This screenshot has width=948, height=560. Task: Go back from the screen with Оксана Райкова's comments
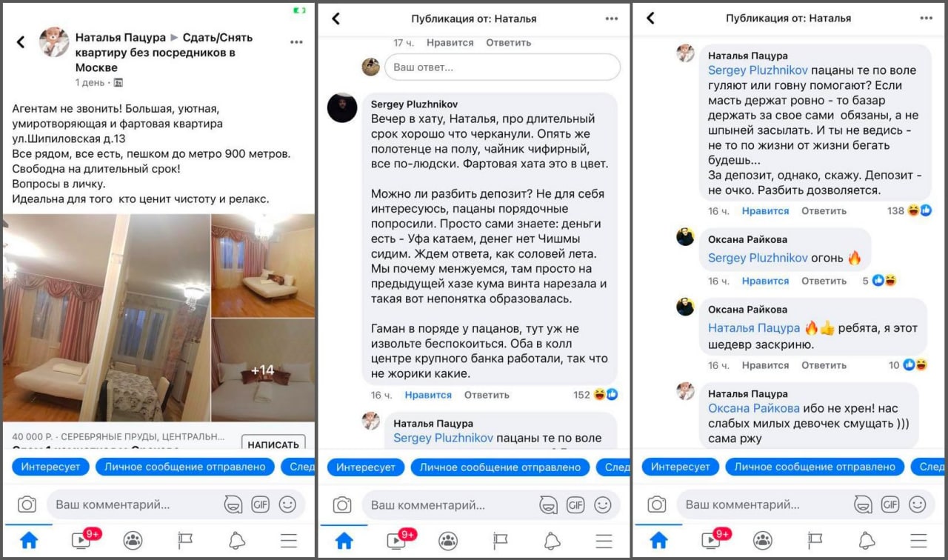click(x=650, y=19)
